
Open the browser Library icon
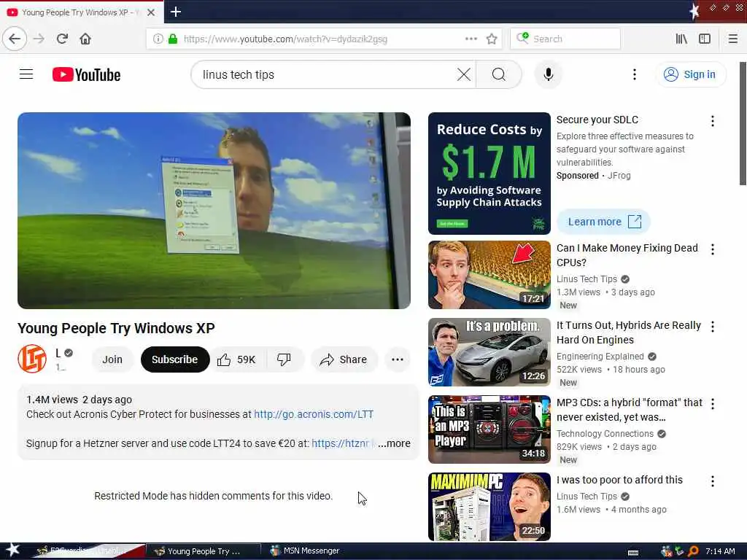(681, 39)
